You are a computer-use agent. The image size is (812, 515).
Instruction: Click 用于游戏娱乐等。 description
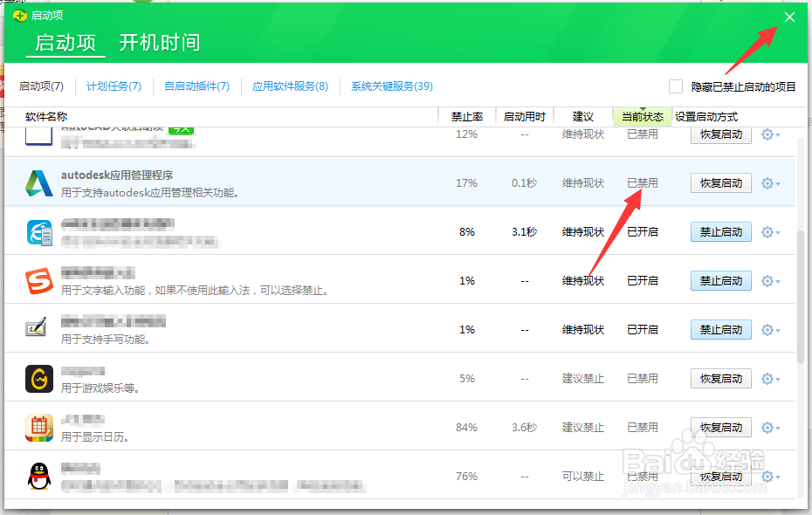(100, 388)
